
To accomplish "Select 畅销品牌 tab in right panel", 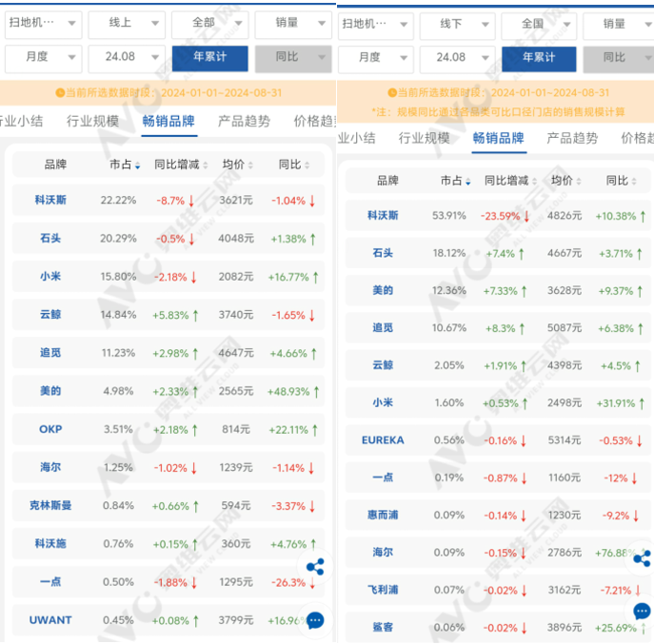I will tap(499, 138).
